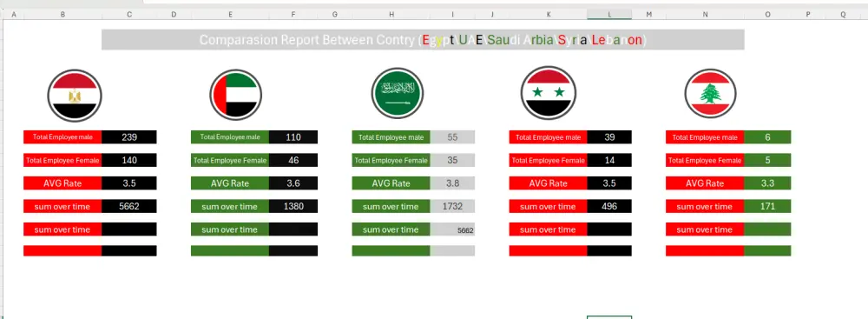
Task: Click sum over time label beside 1732
Action: tap(391, 206)
